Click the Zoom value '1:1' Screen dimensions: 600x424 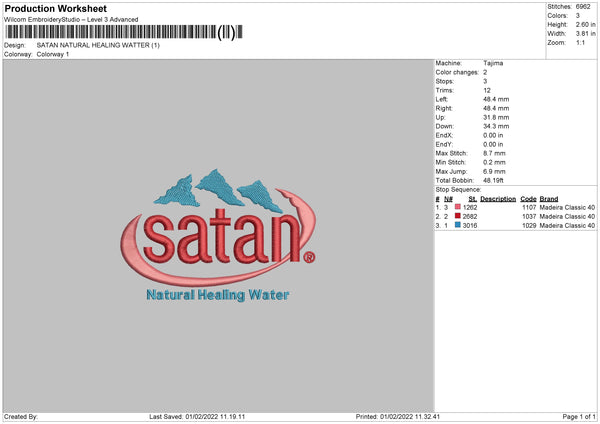pyautogui.click(x=580, y=42)
